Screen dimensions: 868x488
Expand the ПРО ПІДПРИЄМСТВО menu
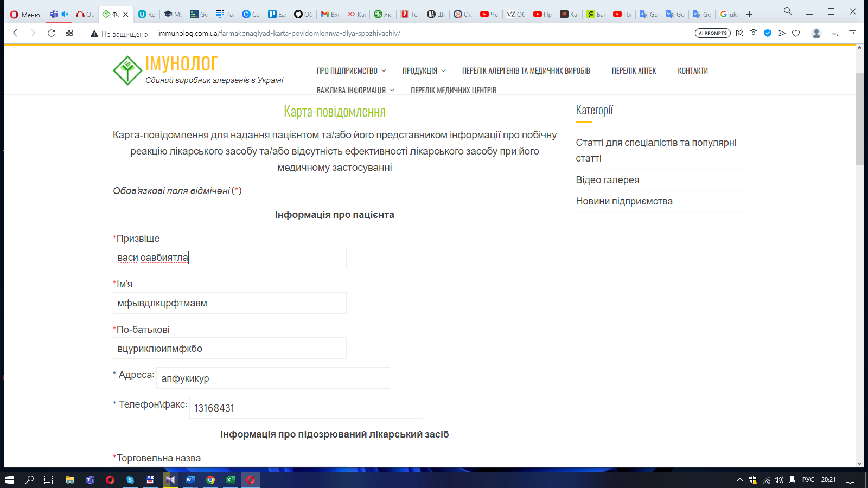[x=350, y=71]
